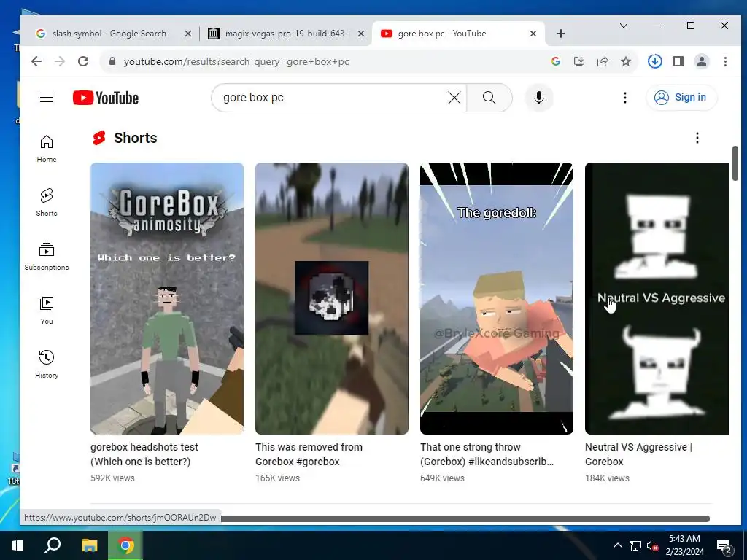Click the 649K views text
Screen dimensions: 747x560
442,478
